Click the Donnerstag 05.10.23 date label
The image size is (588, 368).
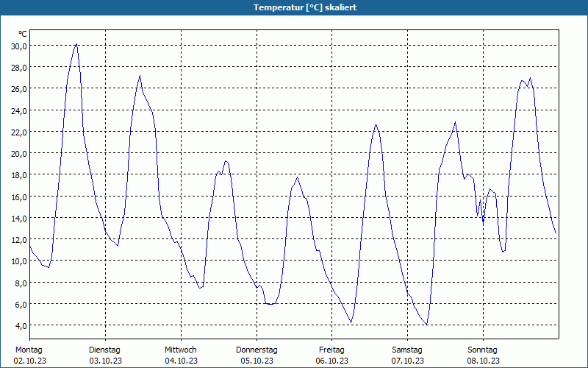[x=257, y=355]
